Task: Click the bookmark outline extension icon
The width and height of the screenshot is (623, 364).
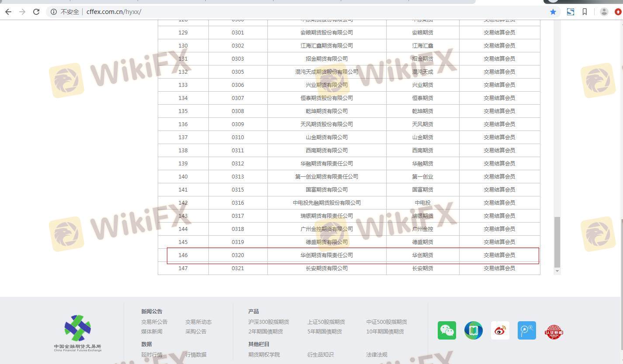Action: point(585,12)
